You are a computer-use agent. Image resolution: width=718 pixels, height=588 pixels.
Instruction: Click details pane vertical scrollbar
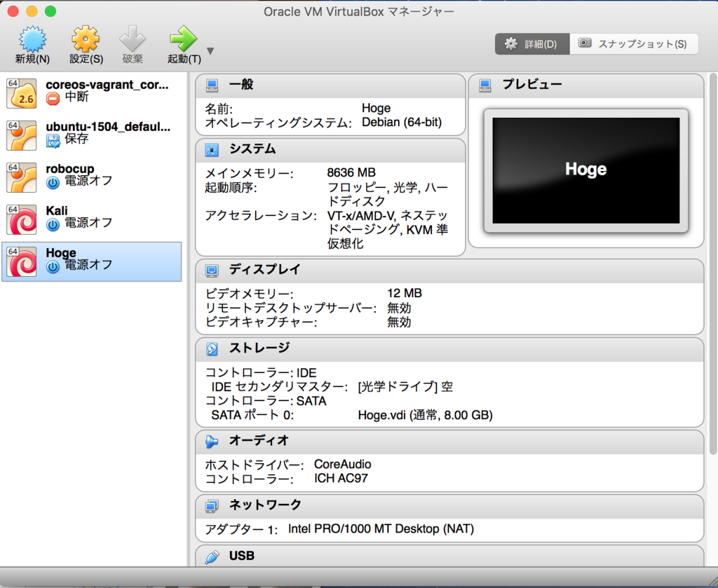click(713, 264)
